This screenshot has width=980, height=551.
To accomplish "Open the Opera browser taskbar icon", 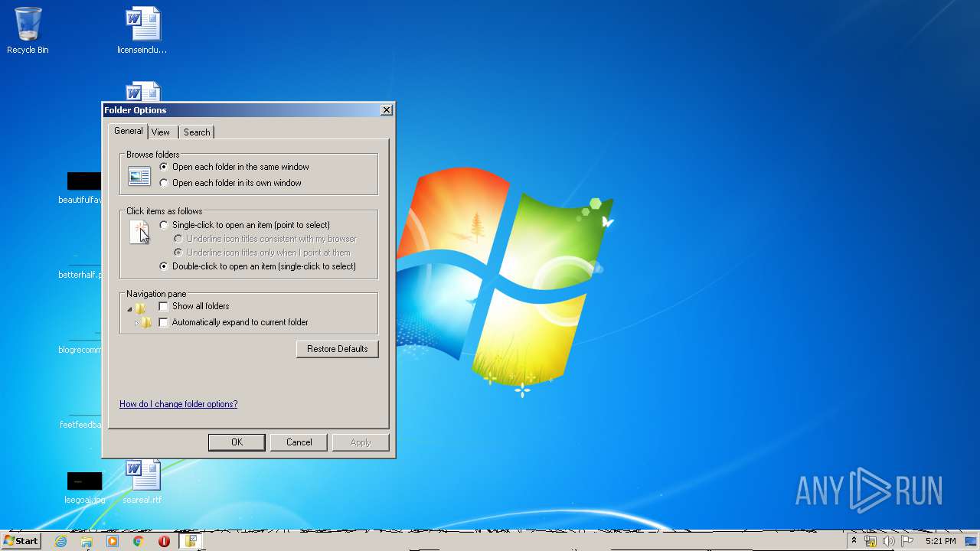I will click(164, 541).
